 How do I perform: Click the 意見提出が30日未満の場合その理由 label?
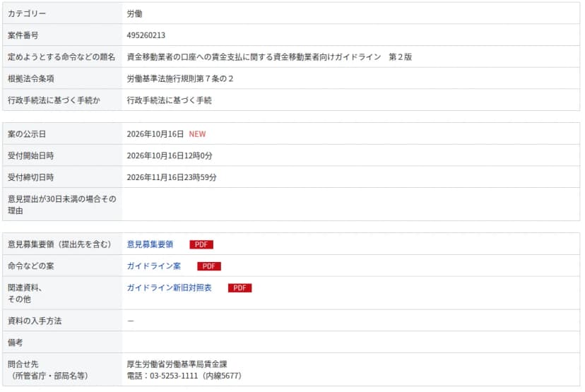pos(62,204)
